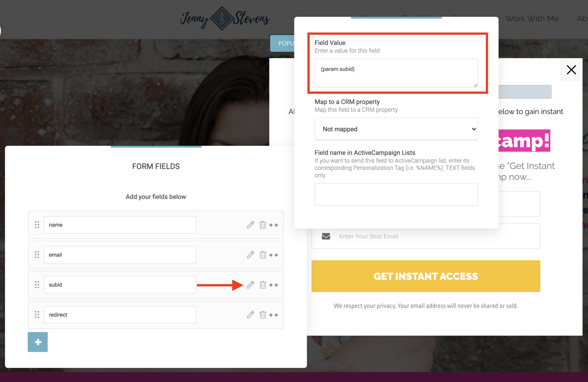The image size is (588, 382).
Task: Click pencil icon for the email field
Action: (x=250, y=255)
